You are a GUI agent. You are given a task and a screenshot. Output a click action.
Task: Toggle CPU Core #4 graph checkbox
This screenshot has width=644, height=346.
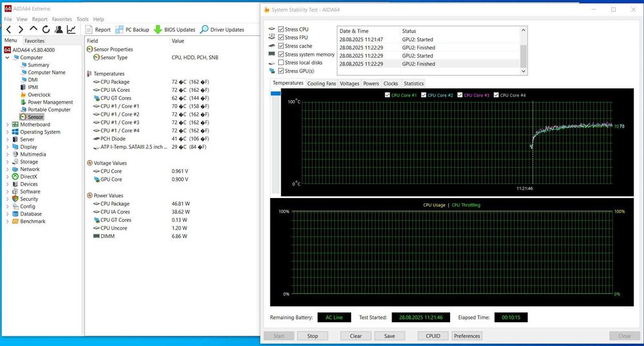(x=496, y=95)
